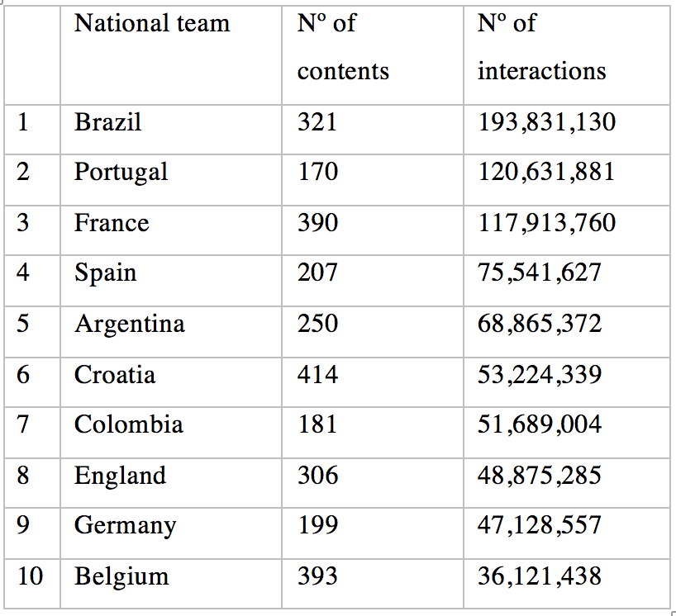Click Belgium's contents value 393
This screenshot has width=676, height=616.
(x=373, y=584)
